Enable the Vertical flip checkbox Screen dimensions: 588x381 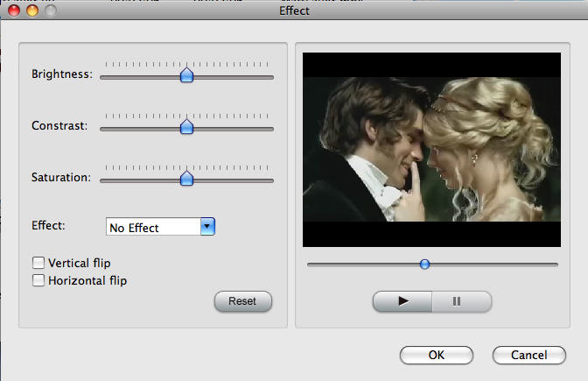click(38, 263)
